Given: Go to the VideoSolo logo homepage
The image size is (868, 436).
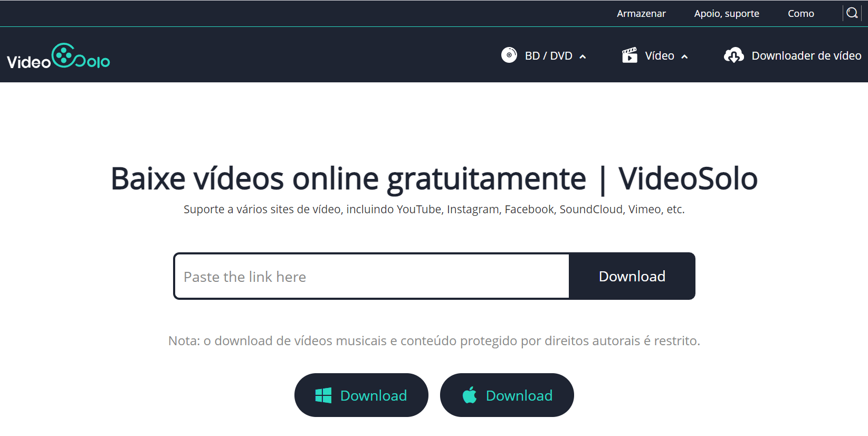Looking at the screenshot, I should click(59, 56).
